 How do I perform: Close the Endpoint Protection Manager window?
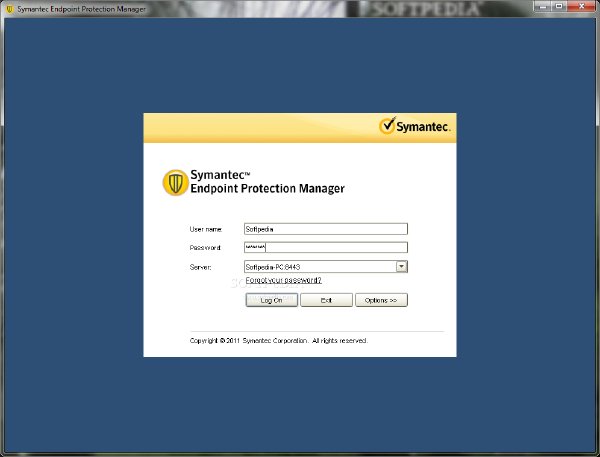pyautogui.click(x=582, y=6)
